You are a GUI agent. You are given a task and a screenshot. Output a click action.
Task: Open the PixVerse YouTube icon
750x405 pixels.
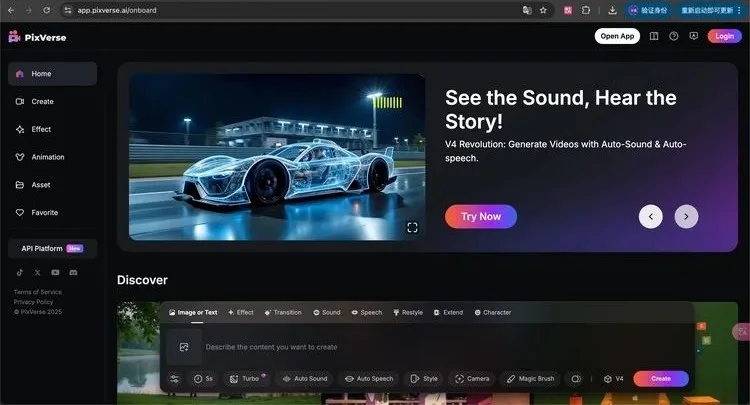[55, 273]
